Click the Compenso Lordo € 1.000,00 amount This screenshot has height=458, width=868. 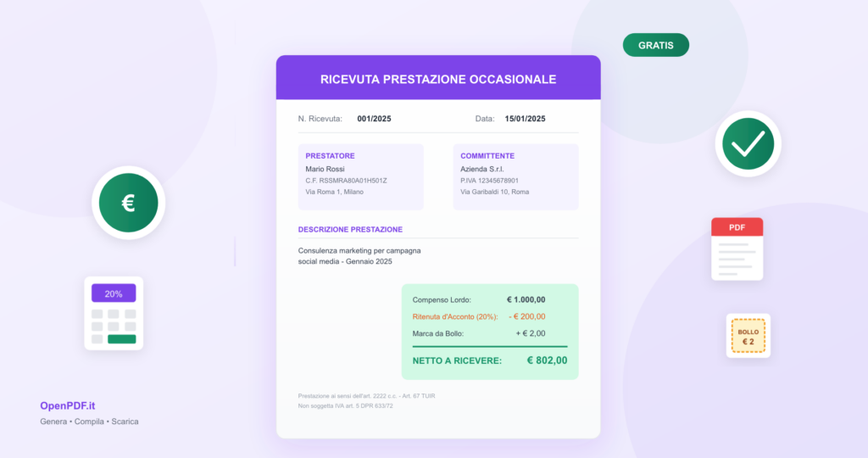[526, 299]
